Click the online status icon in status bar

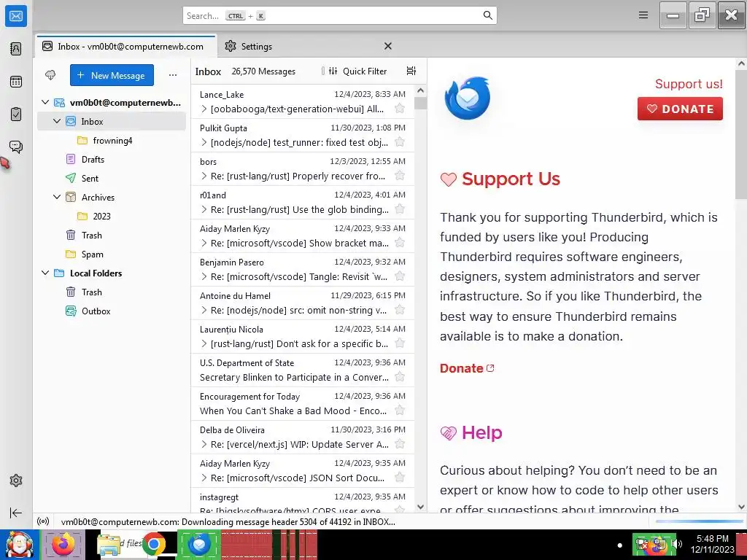pyautogui.click(x=43, y=521)
